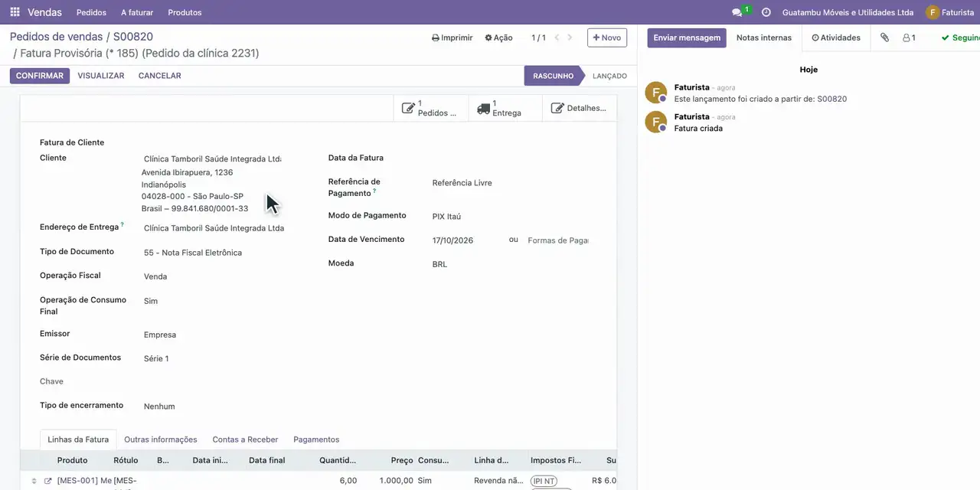Open Endereço de Entrega field dropdown
The width and height of the screenshot is (980, 490).
pos(214,228)
